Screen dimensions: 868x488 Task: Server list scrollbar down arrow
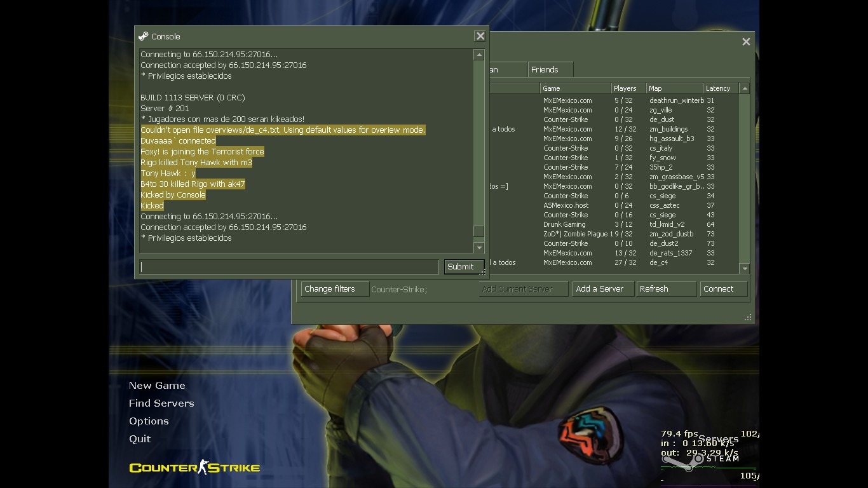745,269
